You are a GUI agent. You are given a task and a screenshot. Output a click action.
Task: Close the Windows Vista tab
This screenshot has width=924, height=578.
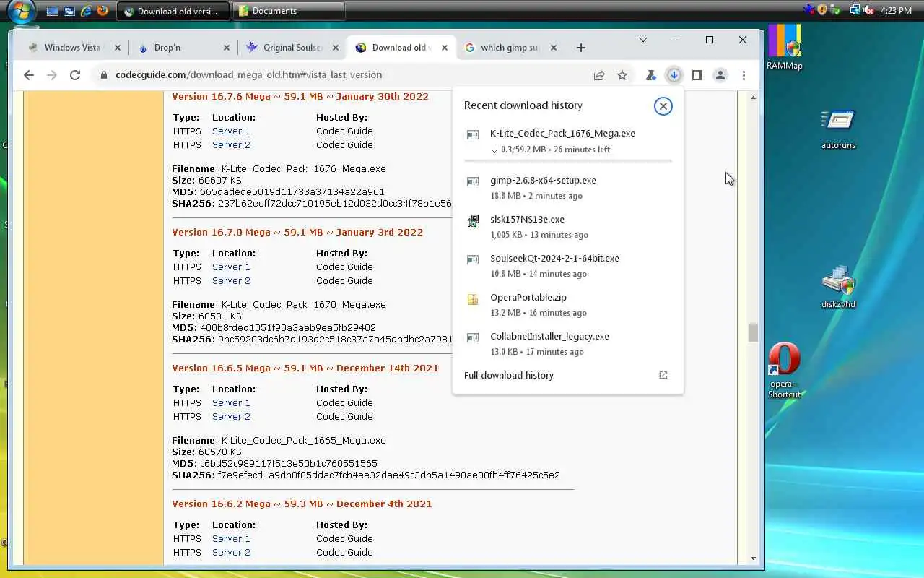point(118,48)
